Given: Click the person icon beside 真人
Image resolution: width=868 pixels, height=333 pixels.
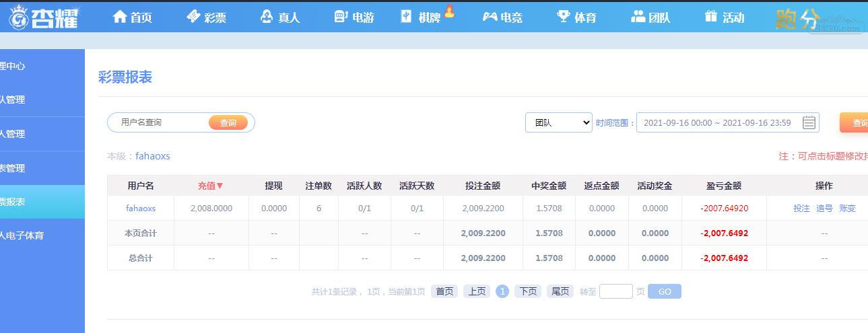Looking at the screenshot, I should pyautogui.click(x=267, y=17).
